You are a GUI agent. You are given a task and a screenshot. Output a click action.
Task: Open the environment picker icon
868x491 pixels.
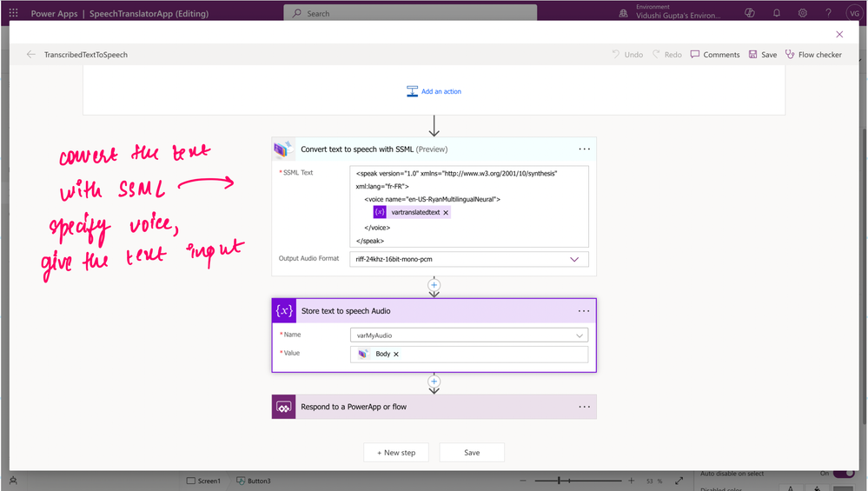tap(623, 13)
